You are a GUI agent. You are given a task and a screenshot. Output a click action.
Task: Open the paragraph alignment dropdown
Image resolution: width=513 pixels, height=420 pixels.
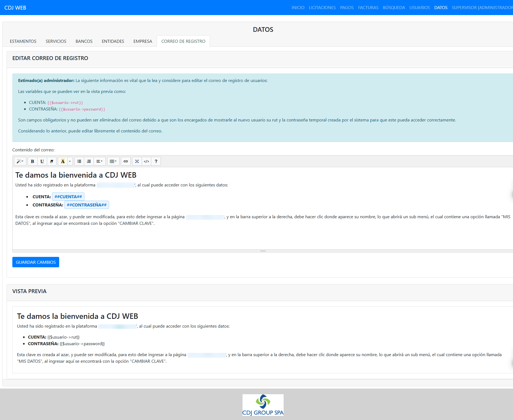[x=99, y=161]
